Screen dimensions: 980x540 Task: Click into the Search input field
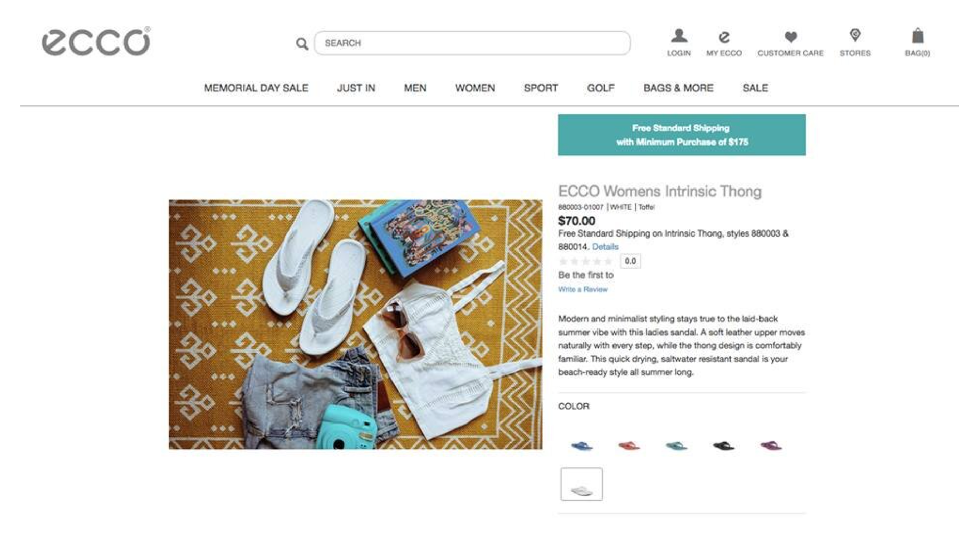(x=472, y=43)
